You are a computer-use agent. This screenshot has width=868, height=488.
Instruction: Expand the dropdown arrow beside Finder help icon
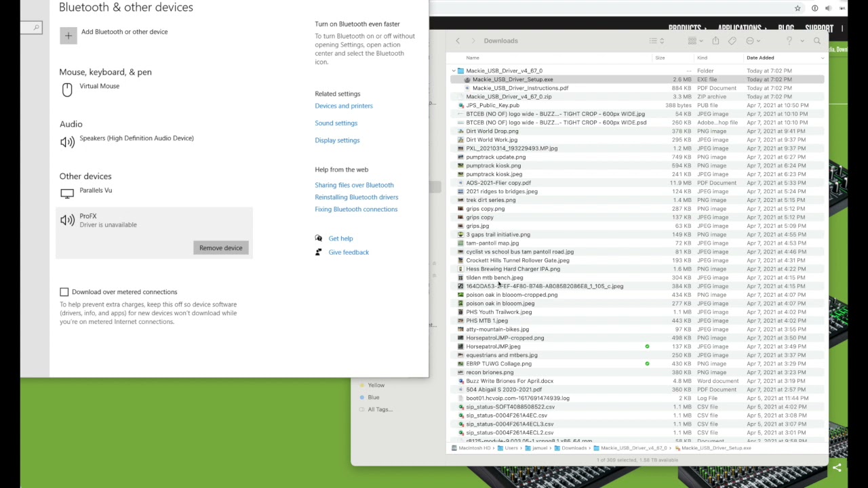point(802,41)
